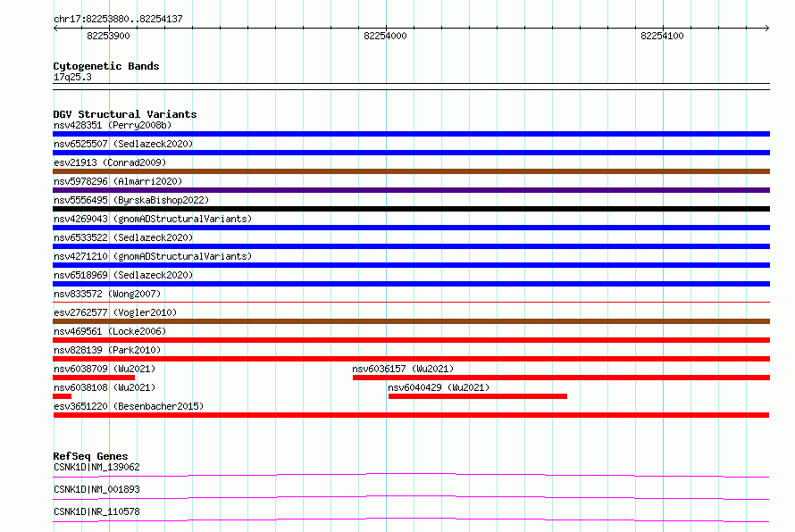This screenshot has width=795, height=532.
Task: Open the esv3651220 (Besenbacher2015) label
Action: (x=129, y=406)
